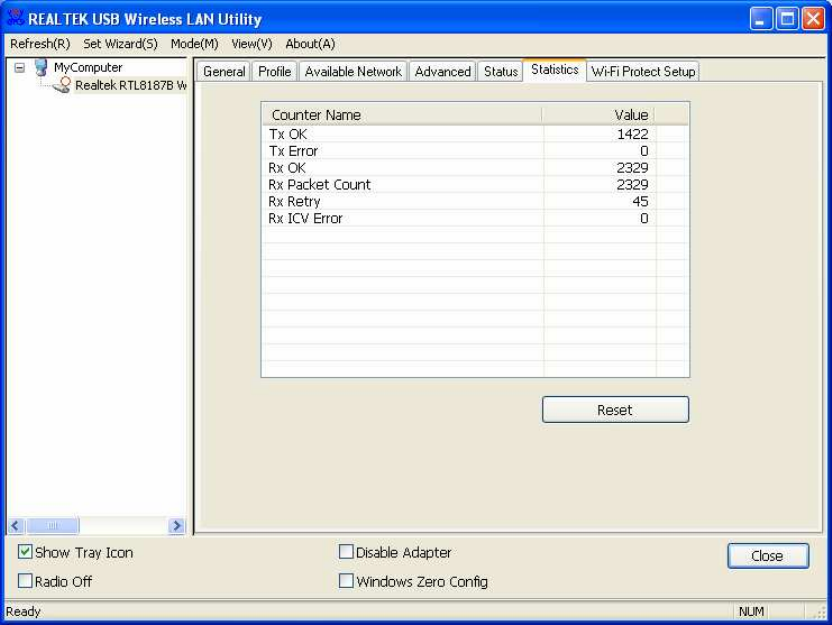Click the Ready status bar text
The image size is (832, 625).
pyautogui.click(x=23, y=612)
